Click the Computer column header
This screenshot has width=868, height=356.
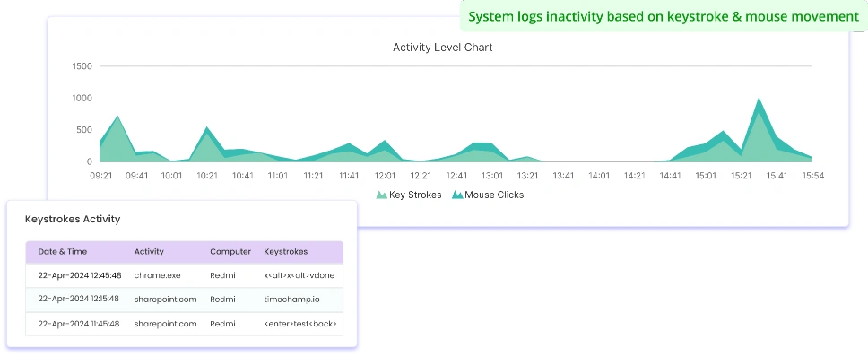coord(230,251)
